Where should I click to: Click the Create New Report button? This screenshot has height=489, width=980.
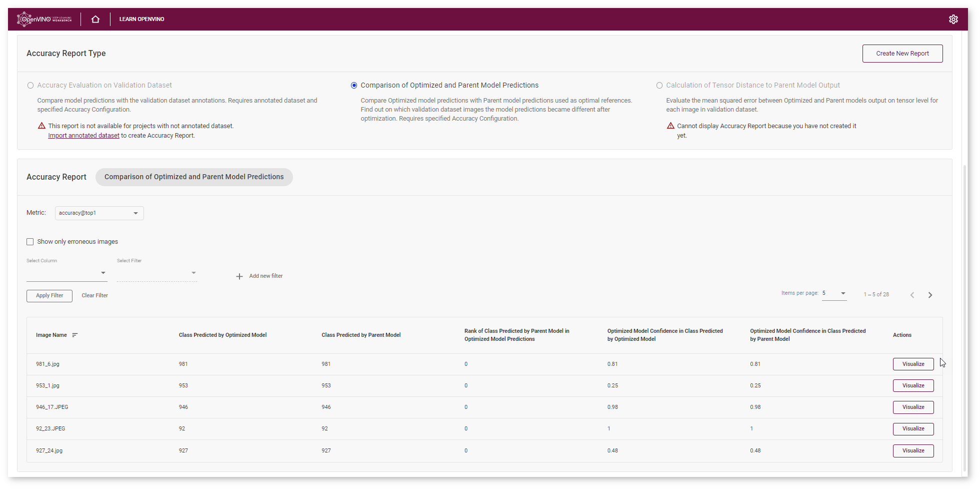(902, 54)
